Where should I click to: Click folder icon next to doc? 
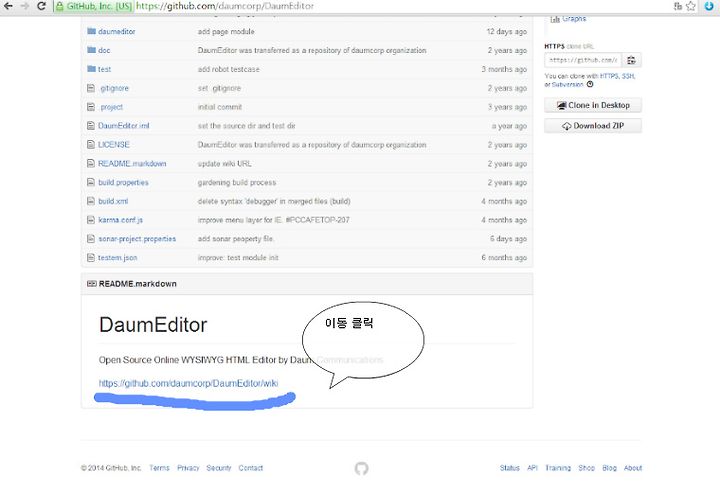tap(91, 50)
